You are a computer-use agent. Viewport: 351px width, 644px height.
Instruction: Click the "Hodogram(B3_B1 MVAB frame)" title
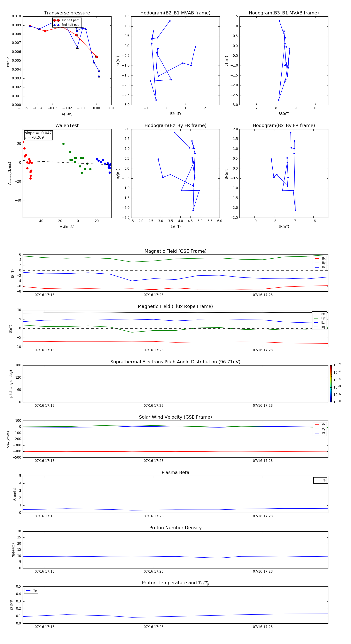pos(284,13)
